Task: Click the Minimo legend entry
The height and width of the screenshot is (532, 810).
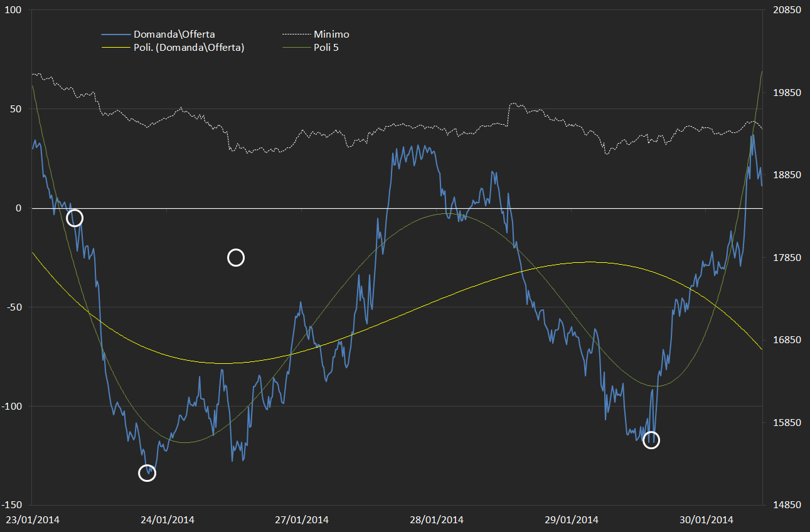Action: click(x=316, y=35)
